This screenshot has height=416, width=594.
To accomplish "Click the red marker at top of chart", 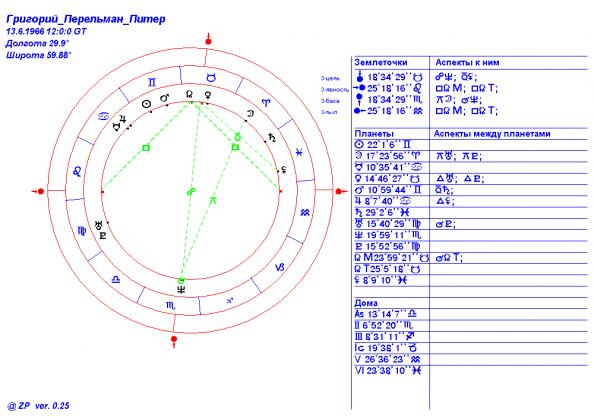I will 208,41.
